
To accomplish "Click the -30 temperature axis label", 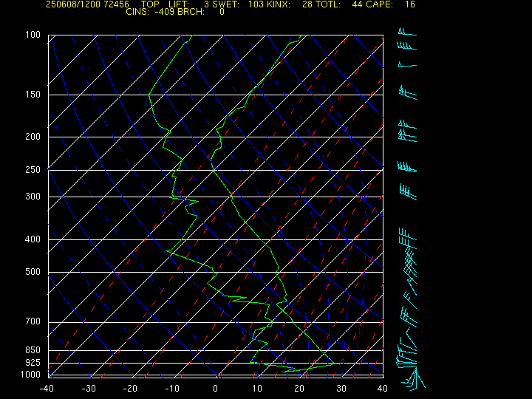I will click(89, 389).
